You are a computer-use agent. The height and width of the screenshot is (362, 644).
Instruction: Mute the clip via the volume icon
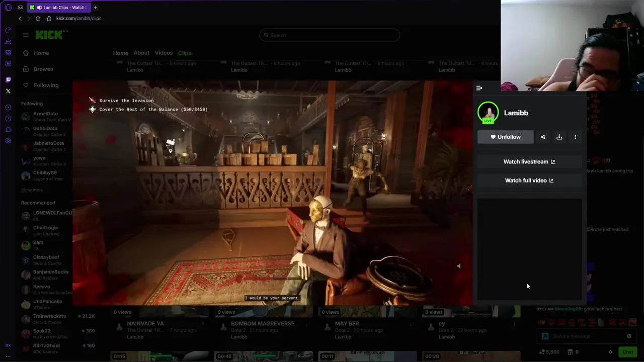(x=458, y=266)
